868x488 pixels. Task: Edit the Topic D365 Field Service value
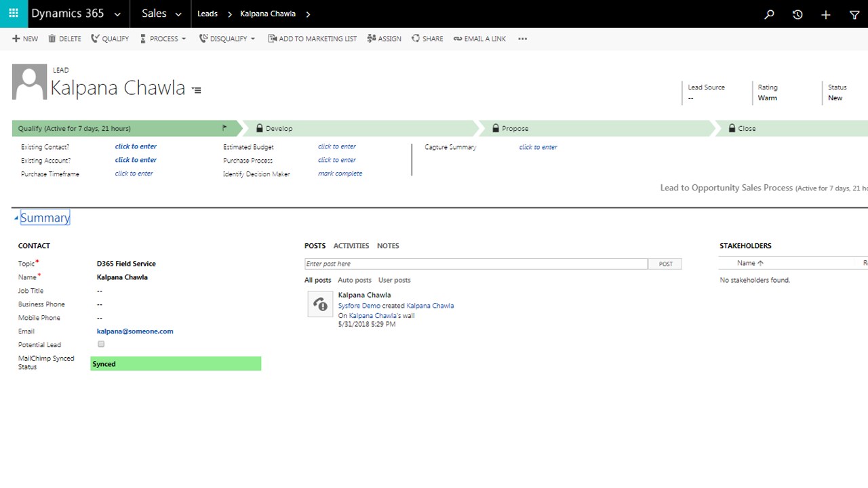(x=126, y=264)
